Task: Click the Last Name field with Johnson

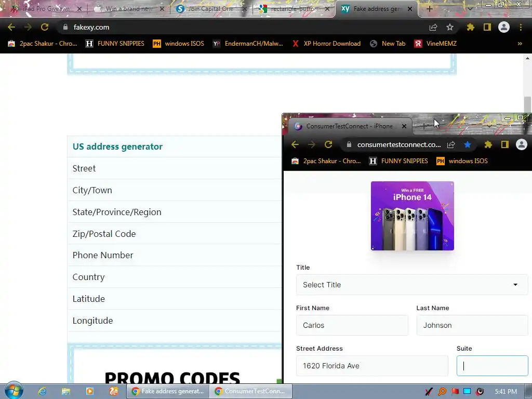Action: pos(472,325)
